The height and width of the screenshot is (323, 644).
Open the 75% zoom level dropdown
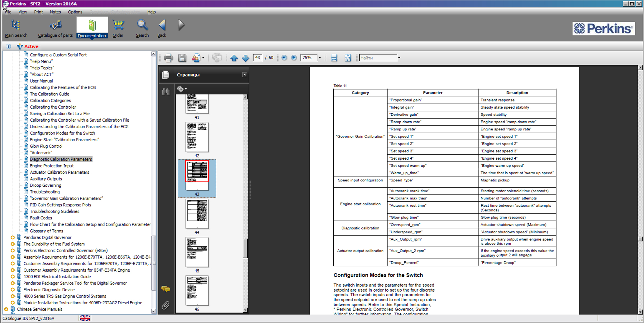pyautogui.click(x=319, y=58)
